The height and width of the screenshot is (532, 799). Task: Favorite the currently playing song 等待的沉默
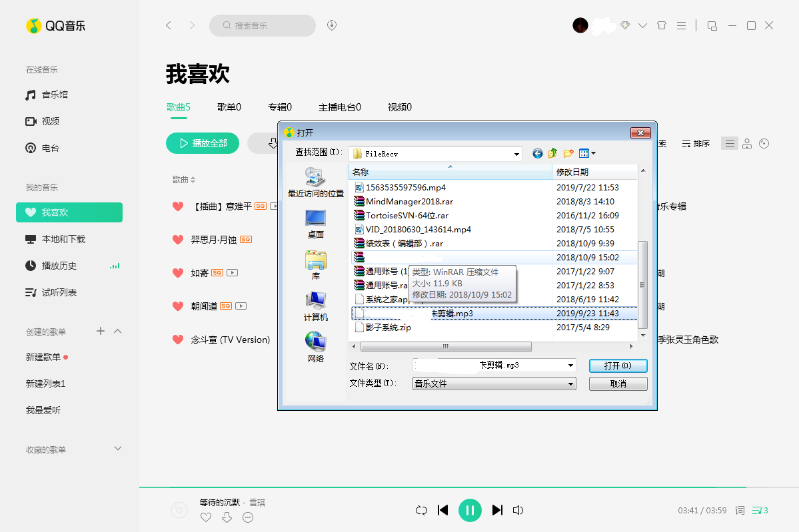pyautogui.click(x=205, y=517)
